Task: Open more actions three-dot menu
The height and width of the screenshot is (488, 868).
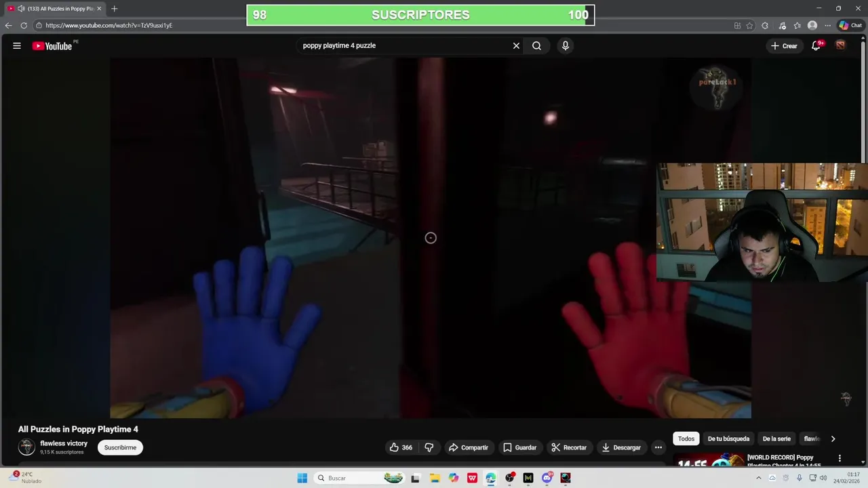Action: pyautogui.click(x=658, y=447)
